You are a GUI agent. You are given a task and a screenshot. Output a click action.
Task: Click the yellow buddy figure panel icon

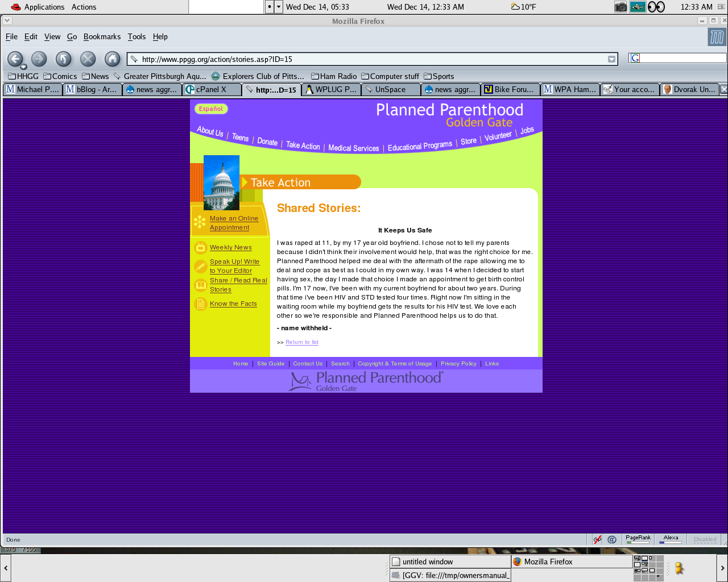tap(679, 568)
